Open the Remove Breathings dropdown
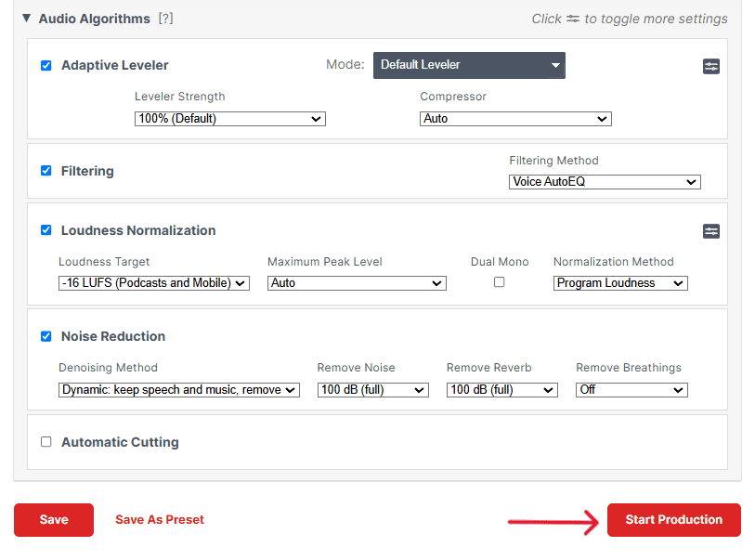Image resolution: width=755 pixels, height=560 pixels. [x=631, y=389]
